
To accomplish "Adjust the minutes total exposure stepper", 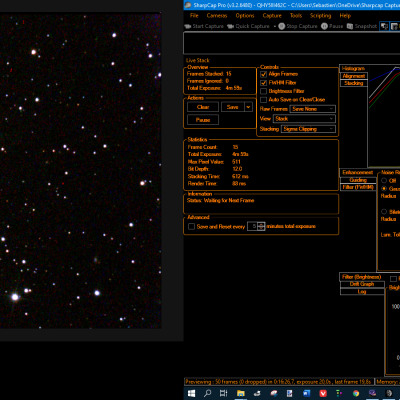I will coord(261,226).
